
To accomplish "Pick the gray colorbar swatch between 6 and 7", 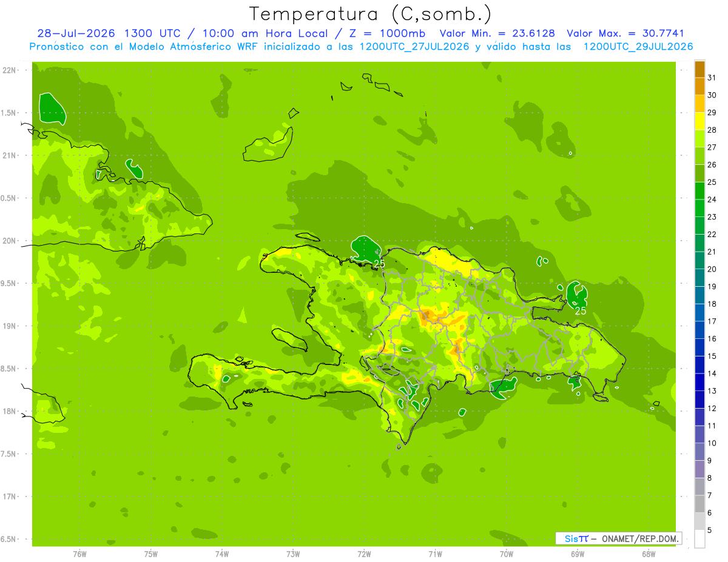I will (x=699, y=504).
